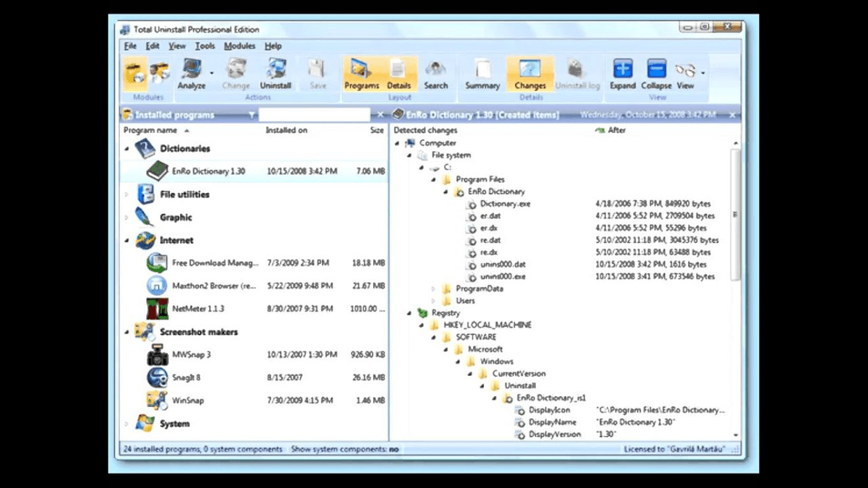Close the Installed programs panel with X
The width and height of the screenshot is (868, 488).
381,115
